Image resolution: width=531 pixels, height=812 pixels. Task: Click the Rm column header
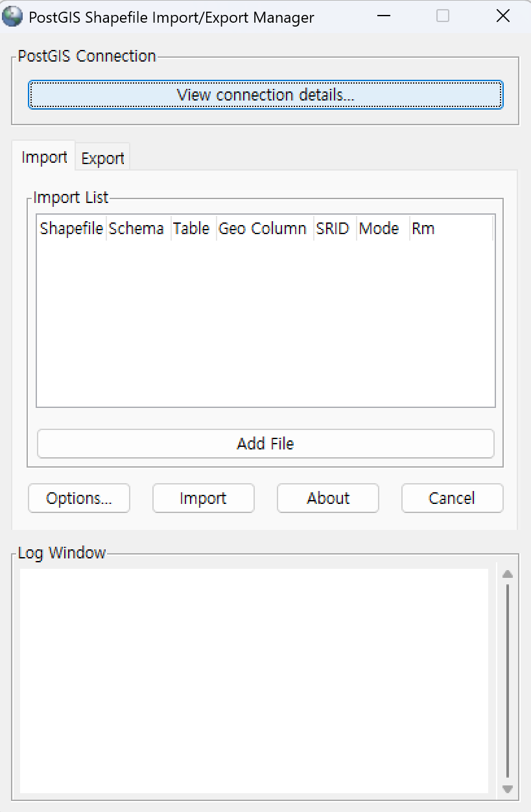(450, 228)
